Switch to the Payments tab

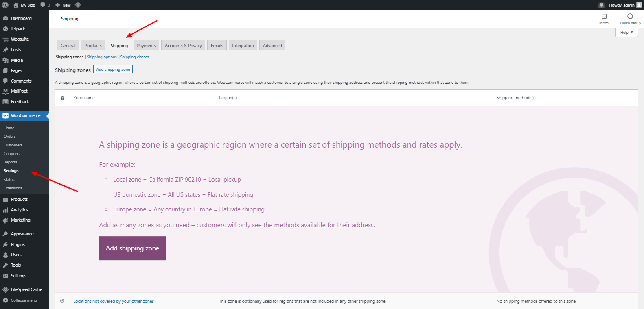tap(146, 46)
